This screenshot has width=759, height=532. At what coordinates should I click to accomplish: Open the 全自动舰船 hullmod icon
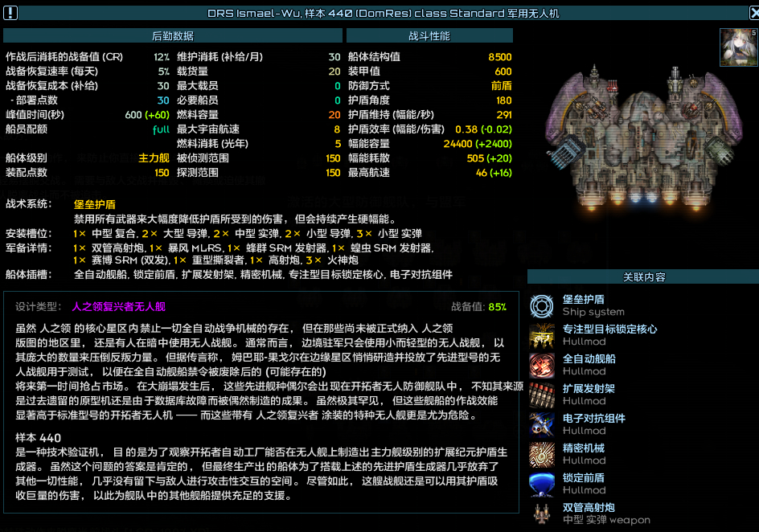pyautogui.click(x=543, y=365)
